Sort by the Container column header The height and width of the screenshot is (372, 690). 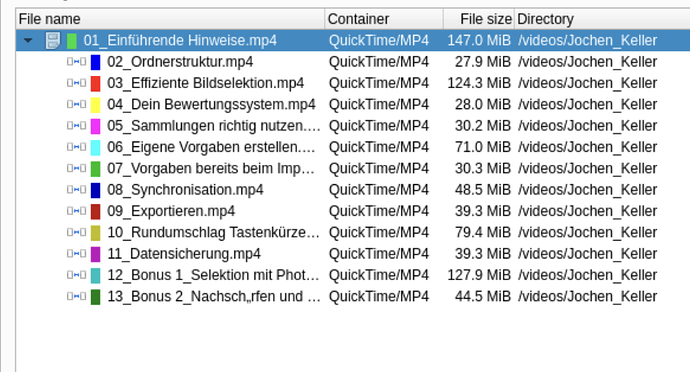click(384, 19)
